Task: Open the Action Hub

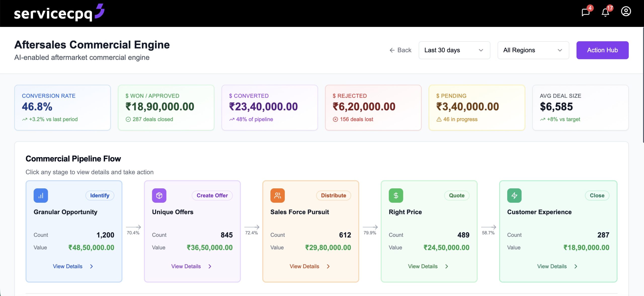Action: tap(602, 50)
